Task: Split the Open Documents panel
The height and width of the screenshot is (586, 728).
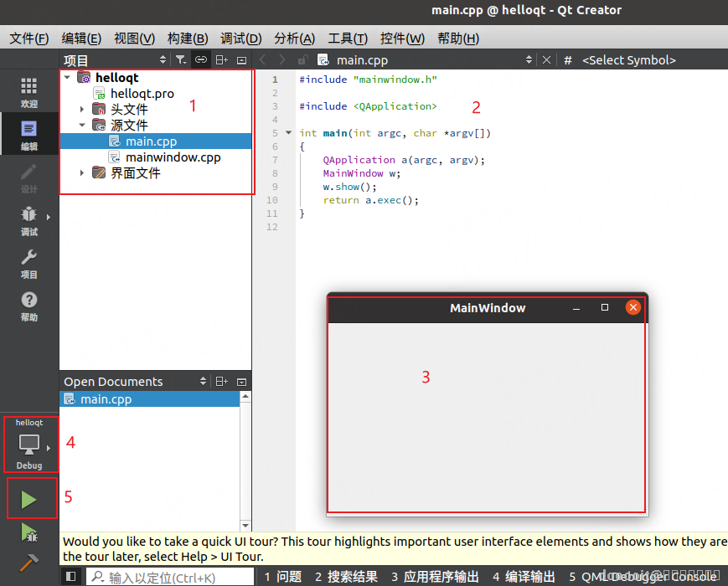Action: click(221, 382)
